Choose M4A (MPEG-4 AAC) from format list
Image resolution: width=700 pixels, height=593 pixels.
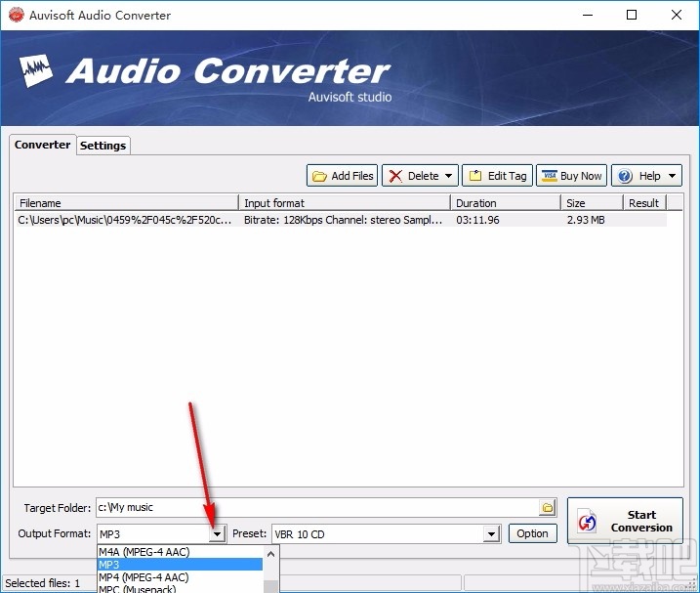coord(180,552)
